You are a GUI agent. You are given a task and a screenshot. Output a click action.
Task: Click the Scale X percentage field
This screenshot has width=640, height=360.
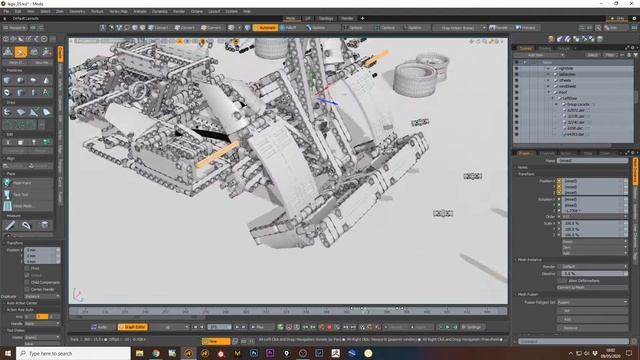(594, 223)
